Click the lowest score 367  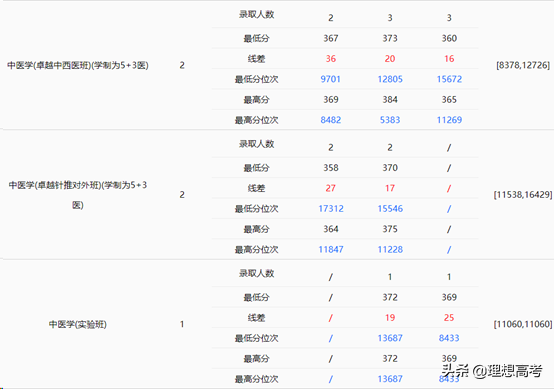(x=331, y=38)
